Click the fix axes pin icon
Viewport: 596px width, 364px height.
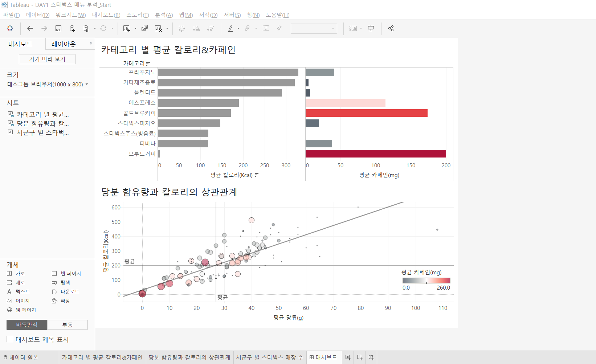(x=279, y=28)
